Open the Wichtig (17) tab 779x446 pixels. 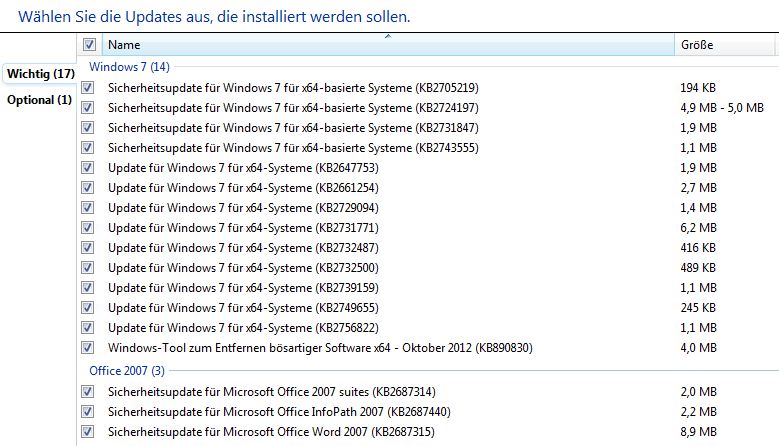(x=40, y=74)
